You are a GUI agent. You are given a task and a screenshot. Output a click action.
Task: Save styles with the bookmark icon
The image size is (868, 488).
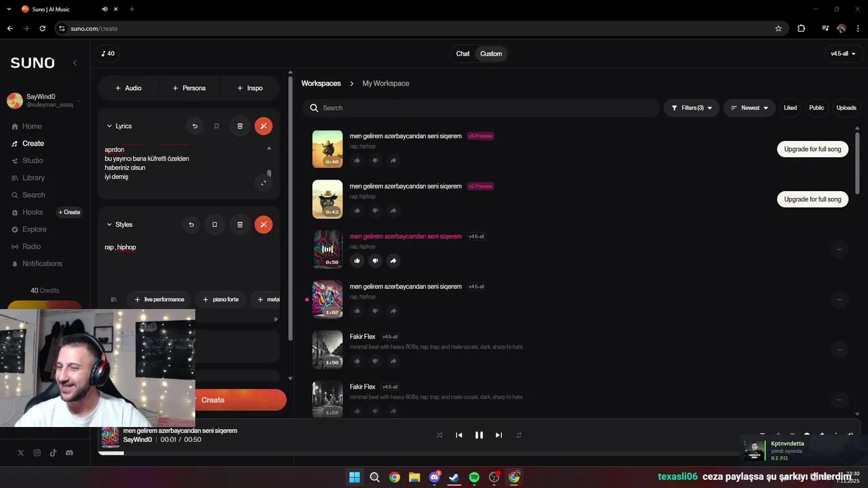tap(215, 224)
